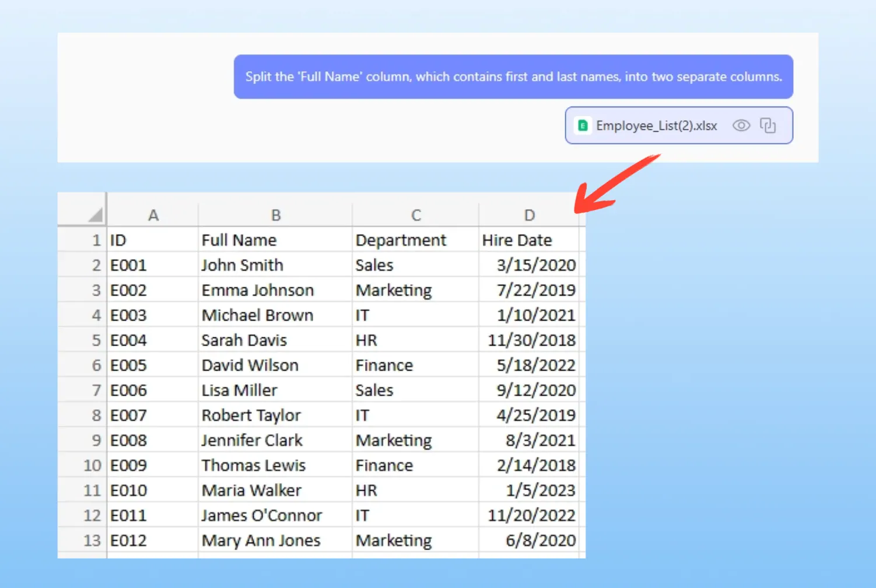Viewport: 876px width, 588px height.
Task: Open the Employee_List(2).xlsx attachment name
Action: pos(656,126)
